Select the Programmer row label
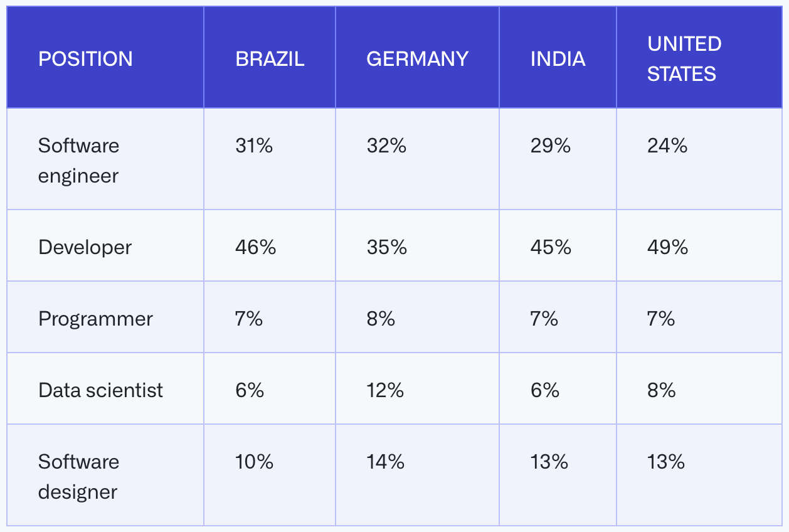789x532 pixels. click(x=95, y=319)
